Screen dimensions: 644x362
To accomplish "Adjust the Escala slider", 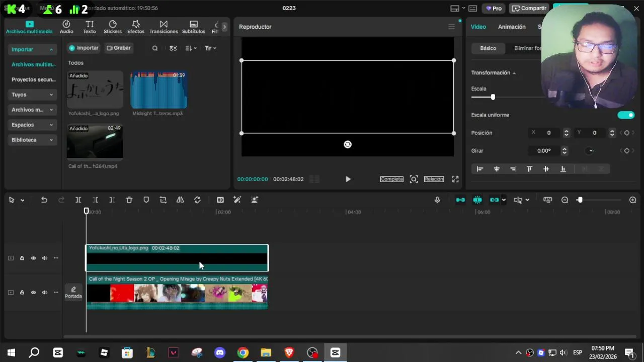I will (493, 97).
